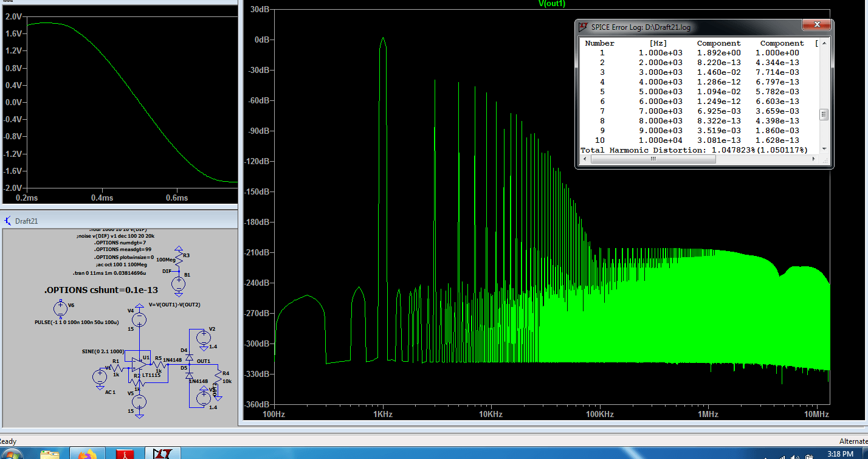The image size is (868, 459).
Task: Click the taskbar clock showing 3:18 PM
Action: tap(839, 454)
